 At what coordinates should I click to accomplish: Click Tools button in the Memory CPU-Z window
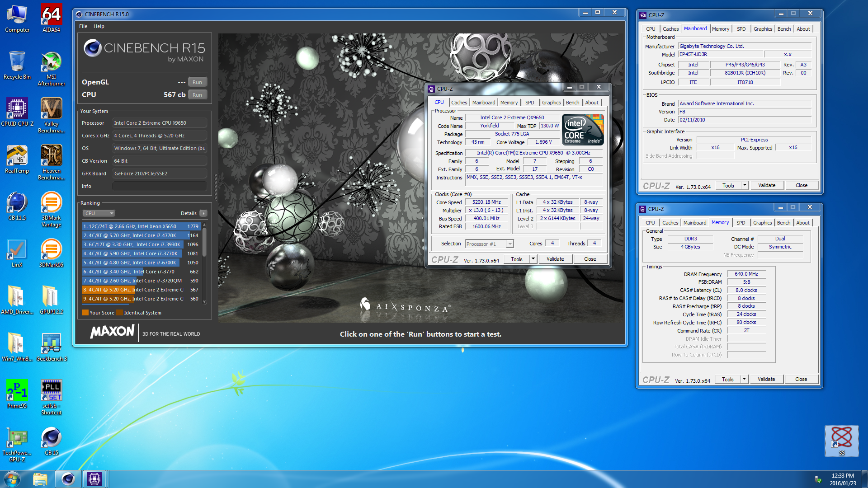pos(728,379)
